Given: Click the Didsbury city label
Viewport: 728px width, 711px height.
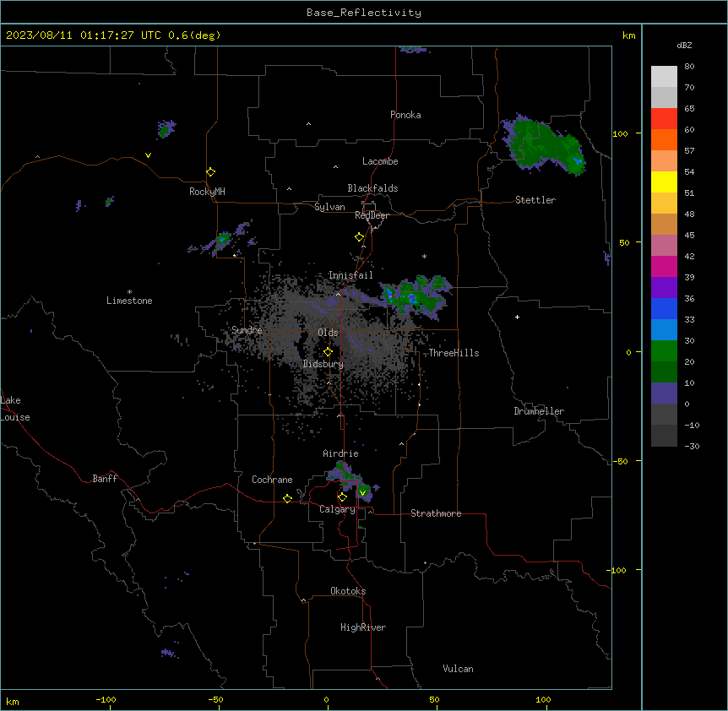Looking at the screenshot, I should tap(323, 364).
